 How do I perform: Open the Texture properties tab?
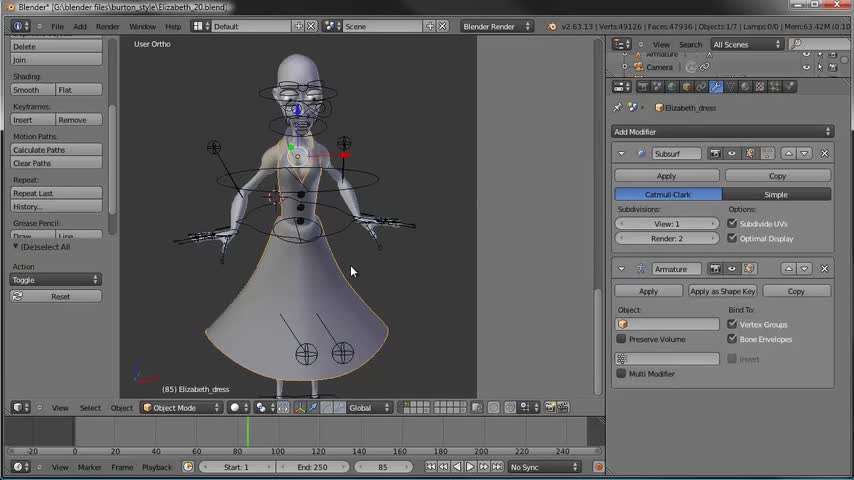click(760, 88)
